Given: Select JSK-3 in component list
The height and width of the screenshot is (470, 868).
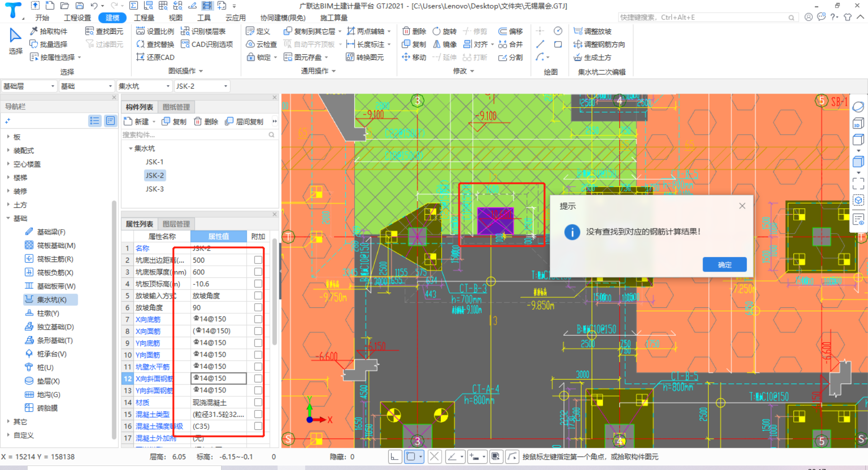Looking at the screenshot, I should (x=155, y=189).
